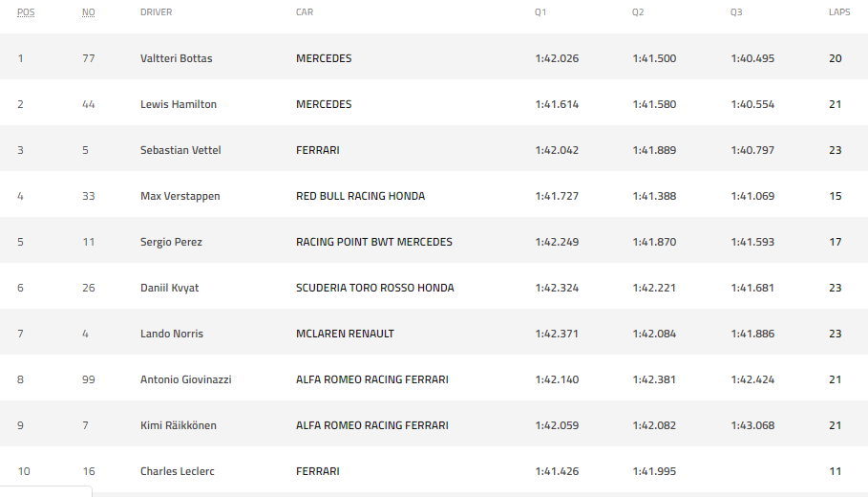This screenshot has width=868, height=497.
Task: Click the LAPS column header
Action: pos(839,12)
